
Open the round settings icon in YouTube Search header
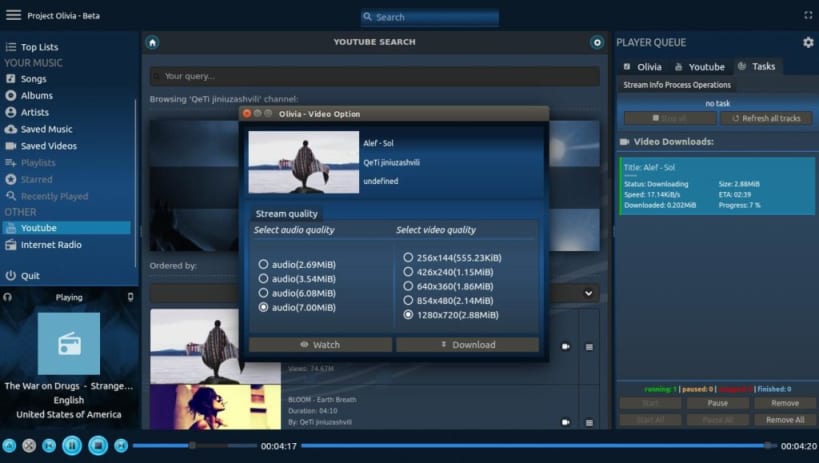(x=597, y=42)
